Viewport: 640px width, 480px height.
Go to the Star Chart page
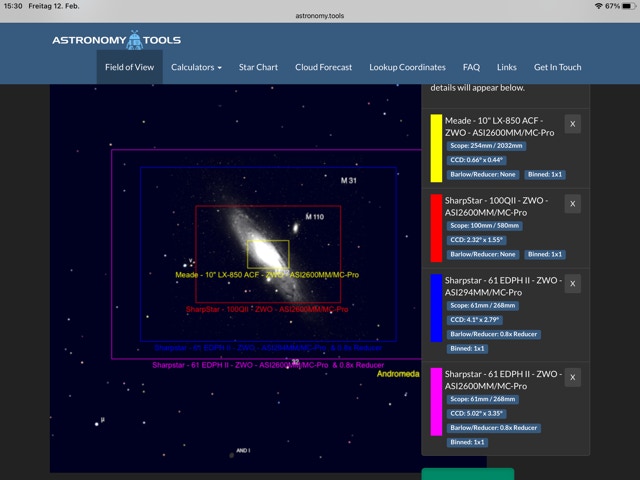tap(258, 67)
